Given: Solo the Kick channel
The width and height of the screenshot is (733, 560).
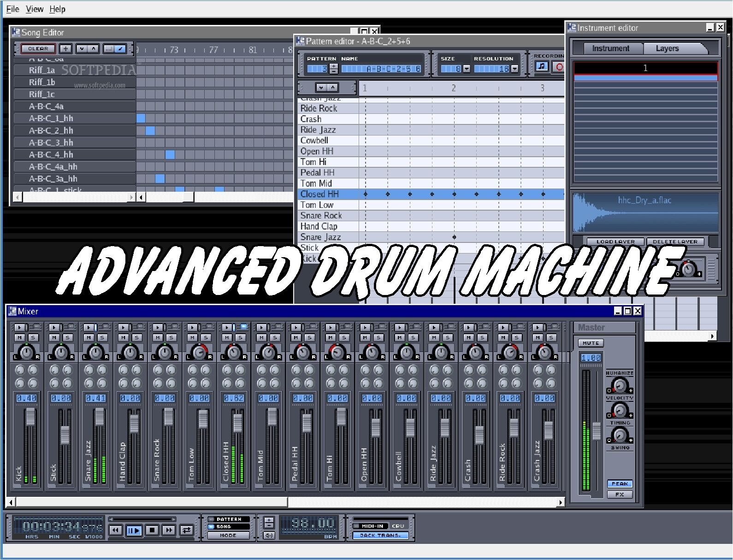Looking at the screenshot, I should [x=33, y=338].
